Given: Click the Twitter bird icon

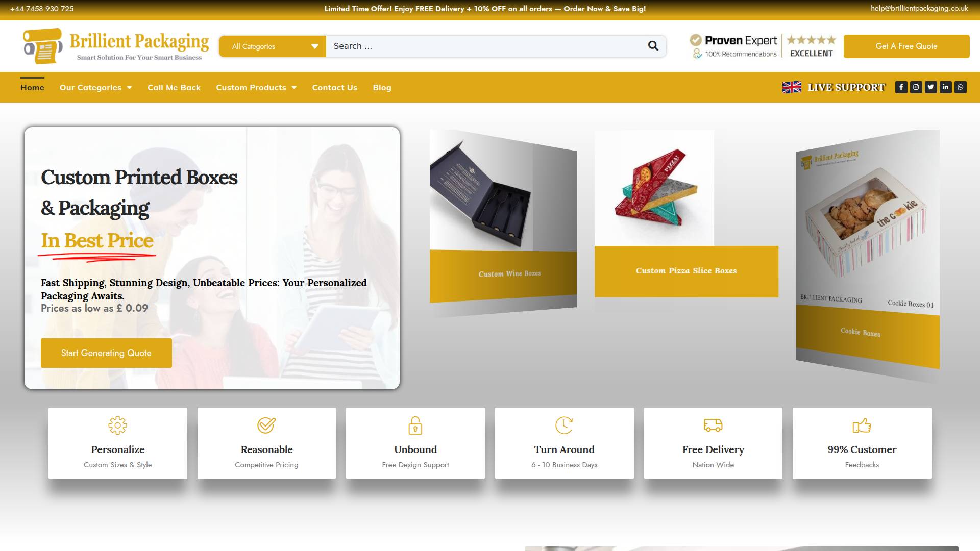Looking at the screenshot, I should 930,87.
